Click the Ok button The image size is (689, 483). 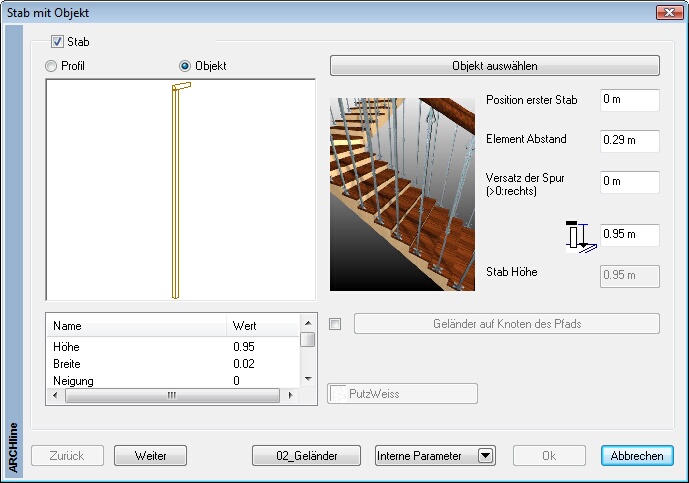click(549, 456)
